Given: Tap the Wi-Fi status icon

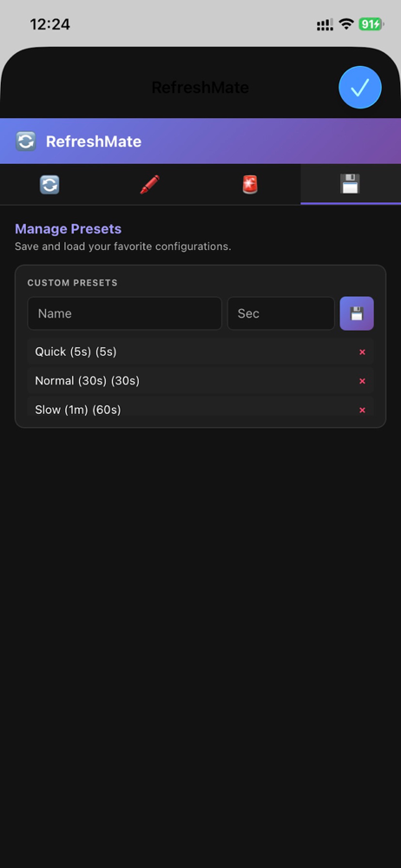Looking at the screenshot, I should [346, 23].
